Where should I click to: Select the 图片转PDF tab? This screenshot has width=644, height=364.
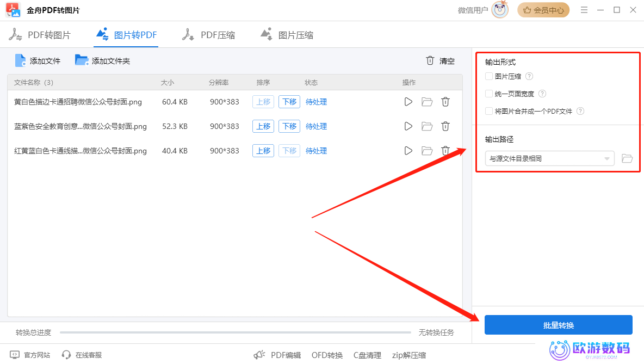[127, 35]
